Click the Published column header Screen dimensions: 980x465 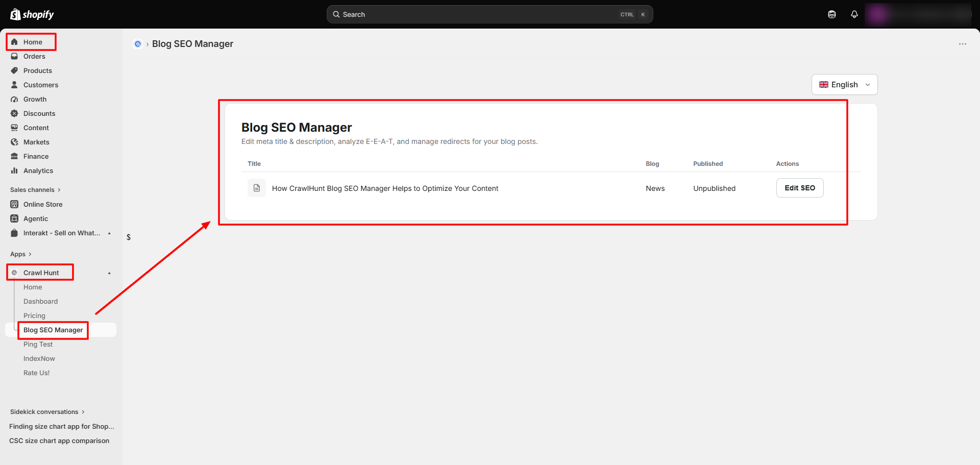click(708, 164)
